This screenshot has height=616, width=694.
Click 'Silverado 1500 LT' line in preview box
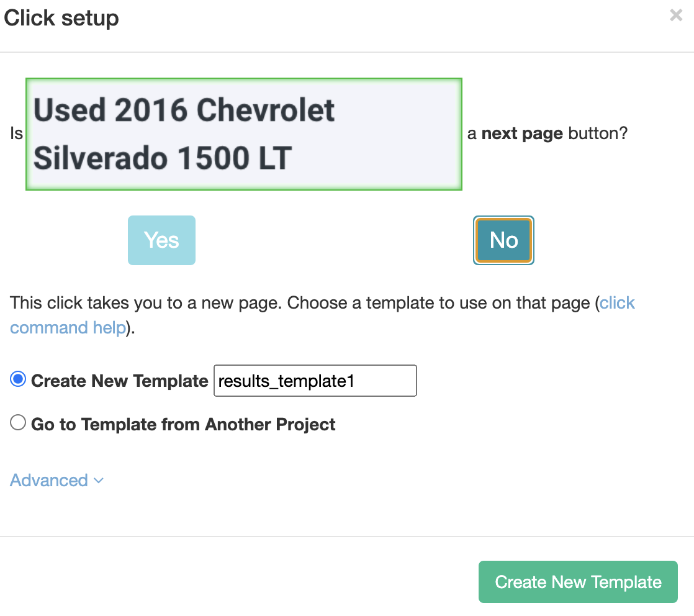pos(163,158)
